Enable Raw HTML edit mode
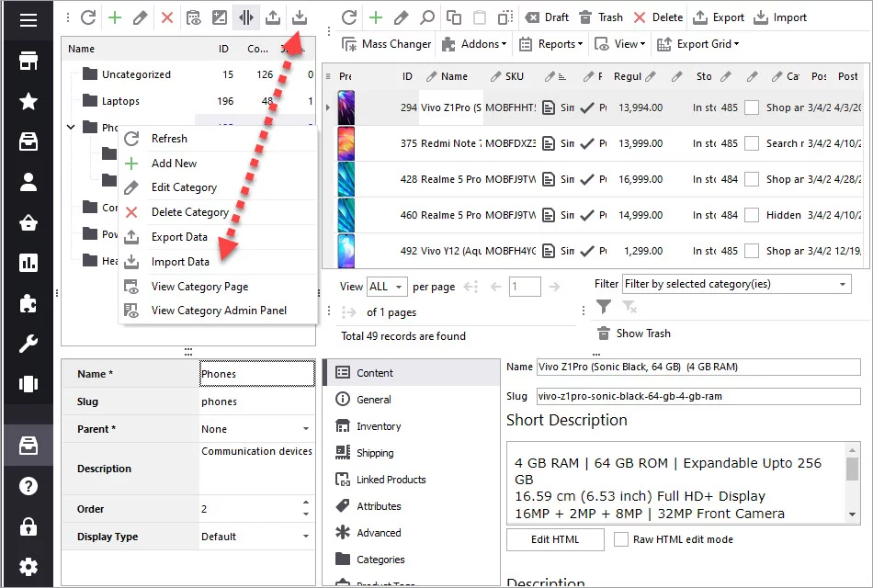The height and width of the screenshot is (588, 873). tap(620, 539)
